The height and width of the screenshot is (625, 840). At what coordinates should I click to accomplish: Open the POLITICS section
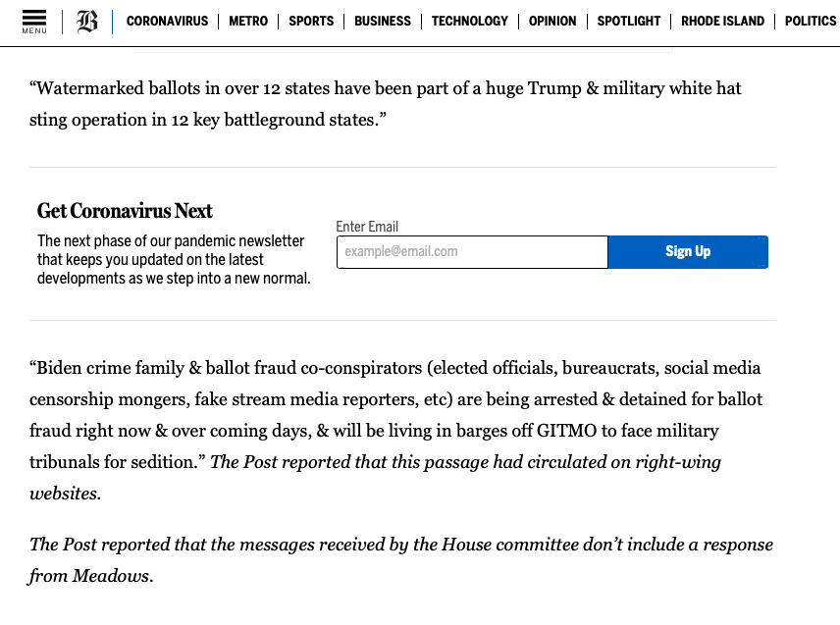(811, 22)
